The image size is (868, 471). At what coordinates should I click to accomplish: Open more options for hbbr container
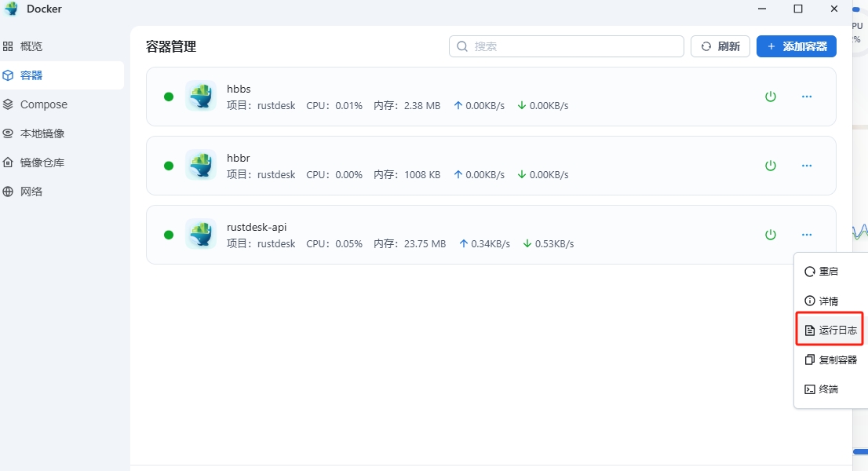(x=807, y=166)
